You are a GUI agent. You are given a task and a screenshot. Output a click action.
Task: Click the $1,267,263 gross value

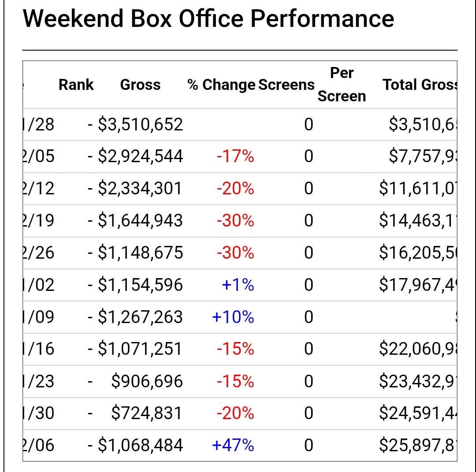point(140,317)
